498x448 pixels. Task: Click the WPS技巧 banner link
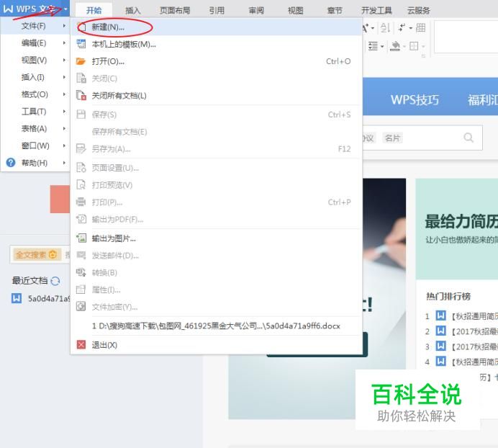[415, 100]
